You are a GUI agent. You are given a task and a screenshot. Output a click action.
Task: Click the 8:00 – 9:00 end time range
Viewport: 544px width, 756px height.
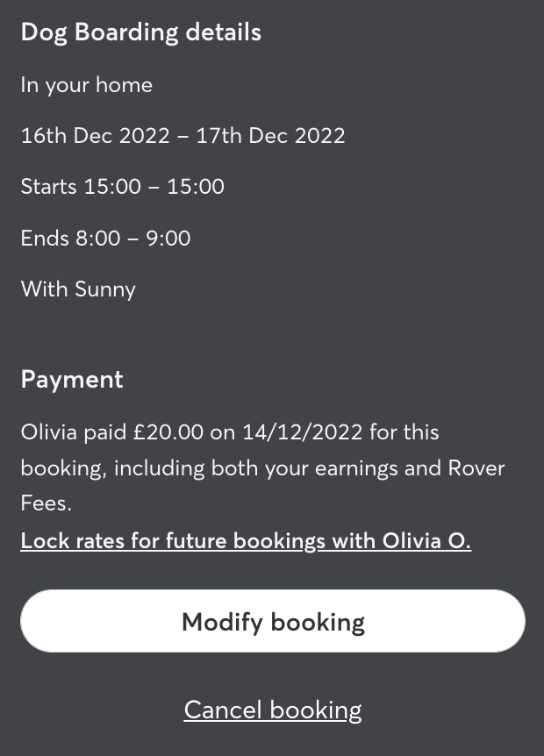click(x=133, y=238)
